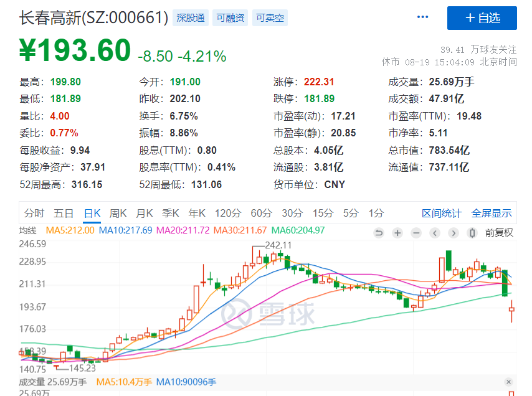532x396 pixels.
Task: Close the volume indicator panel with X
Action: (x=508, y=382)
